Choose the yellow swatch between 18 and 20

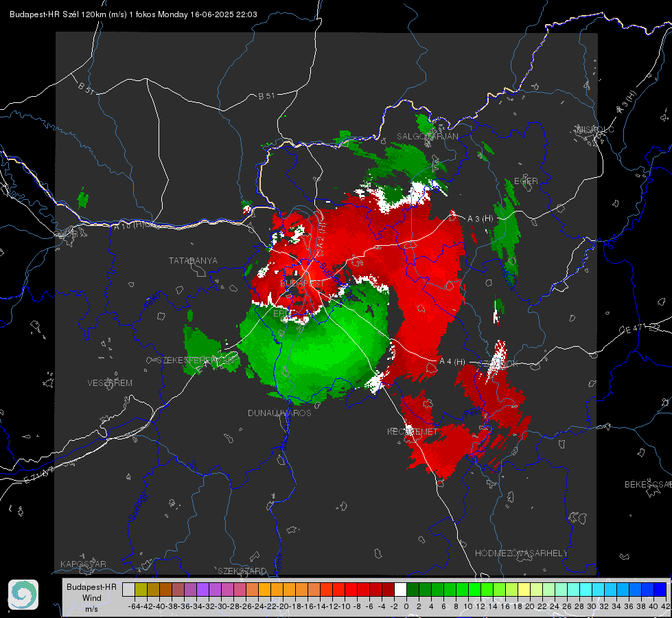(x=524, y=589)
